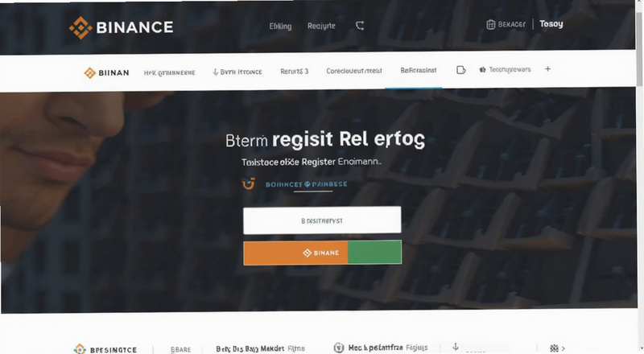
Task: Click the 'BPESINGTCE' footer logo
Action: 105,349
